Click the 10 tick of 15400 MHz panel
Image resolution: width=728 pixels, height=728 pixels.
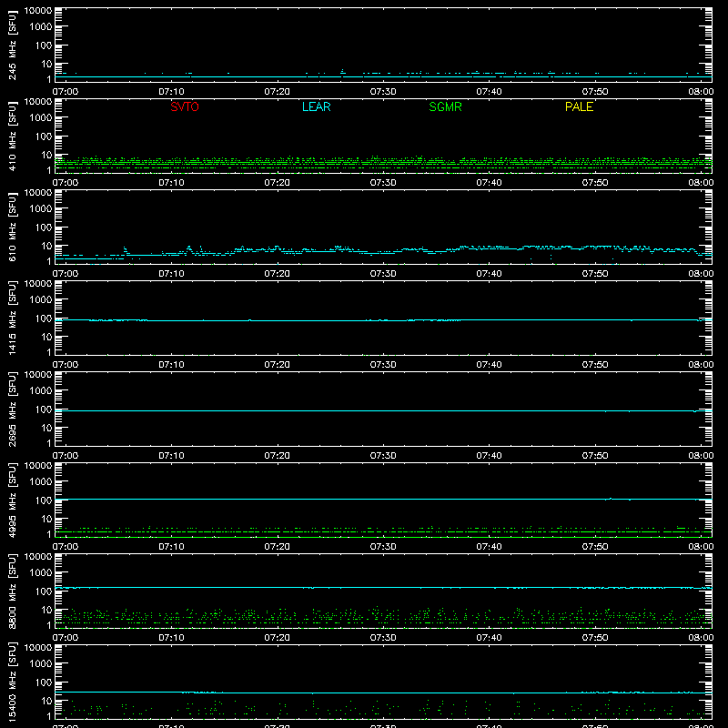click(46, 701)
